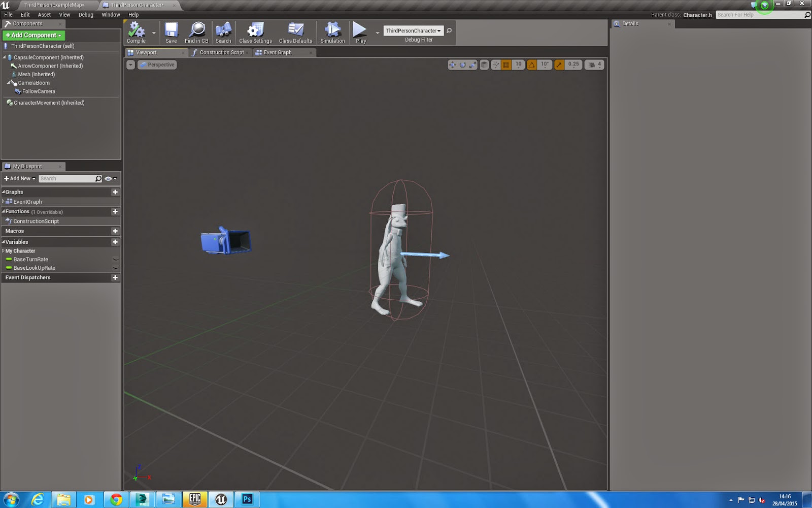
Task: Toggle scale snapping in viewport
Action: point(559,65)
